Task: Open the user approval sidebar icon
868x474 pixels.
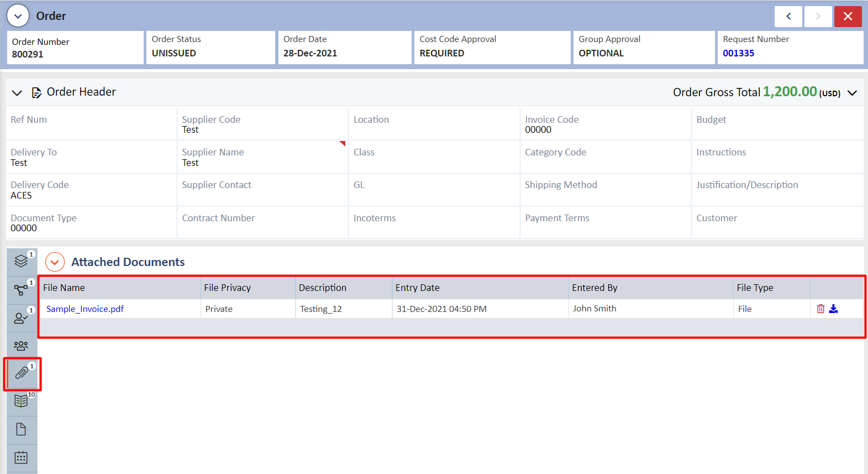Action: point(22,318)
